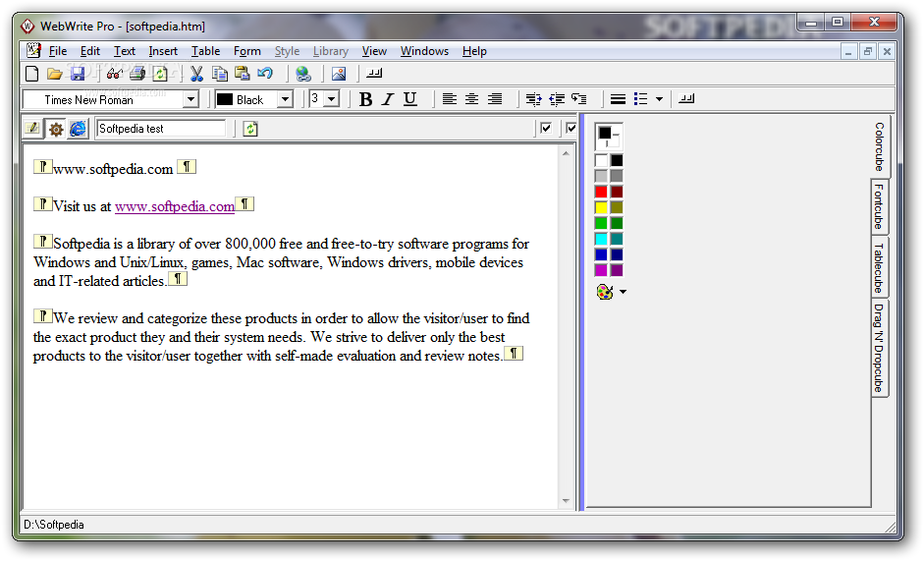Click the Softpedia test title field

point(160,129)
